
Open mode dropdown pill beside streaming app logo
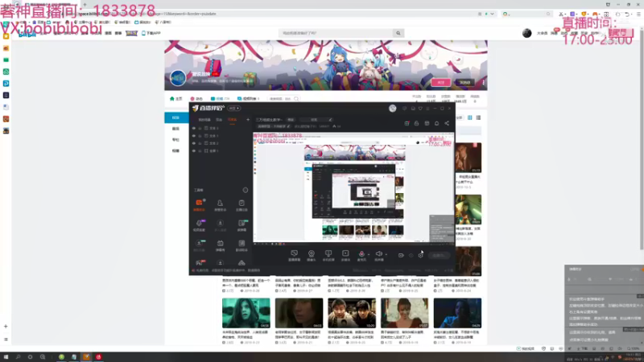[234, 109]
